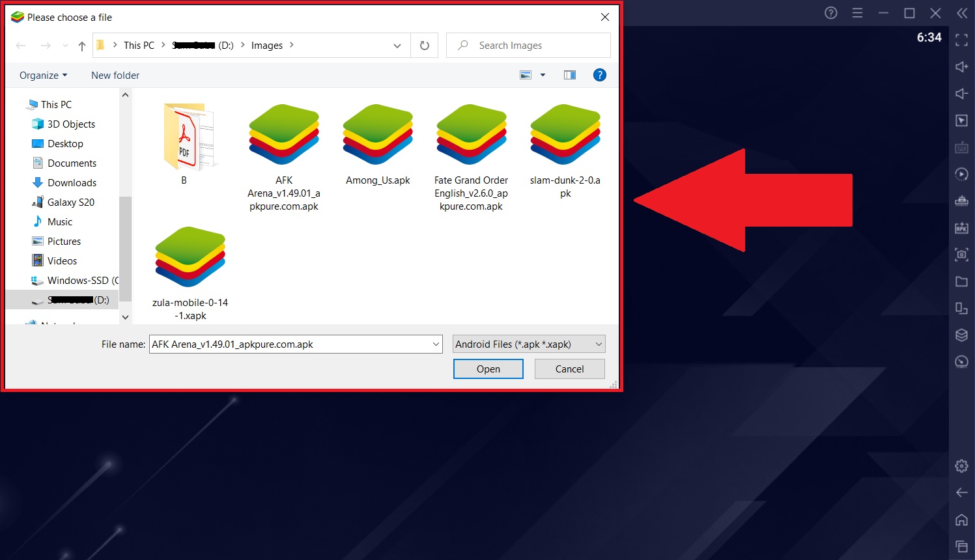Open file dialog help icon
The height and width of the screenshot is (560, 975).
coord(600,75)
